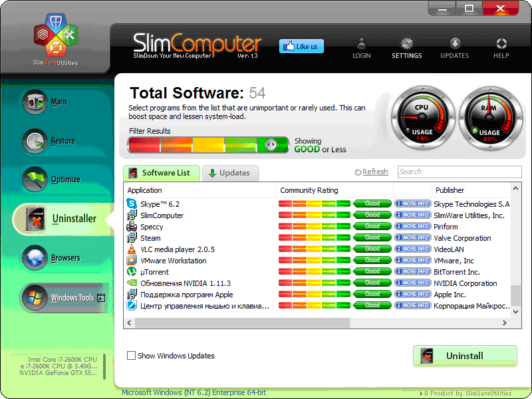Viewport: 532px width, 399px height.
Task: Open Help from the header
Action: (x=501, y=48)
